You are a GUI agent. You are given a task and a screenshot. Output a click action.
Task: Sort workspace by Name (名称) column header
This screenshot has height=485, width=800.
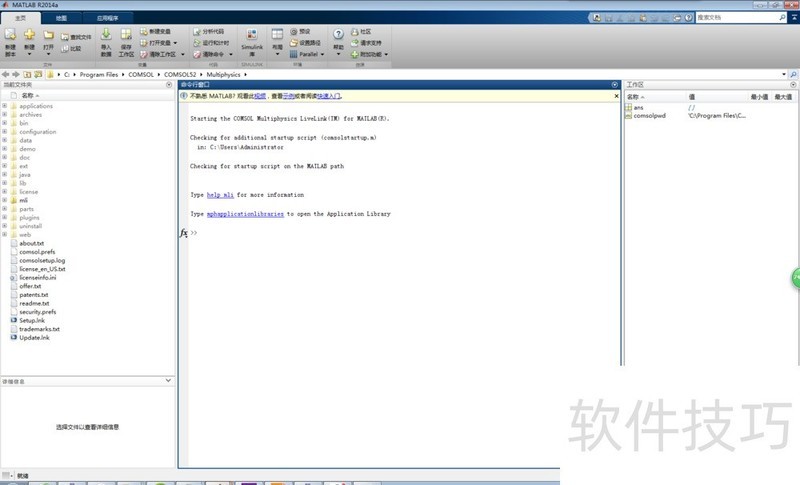tap(633, 97)
